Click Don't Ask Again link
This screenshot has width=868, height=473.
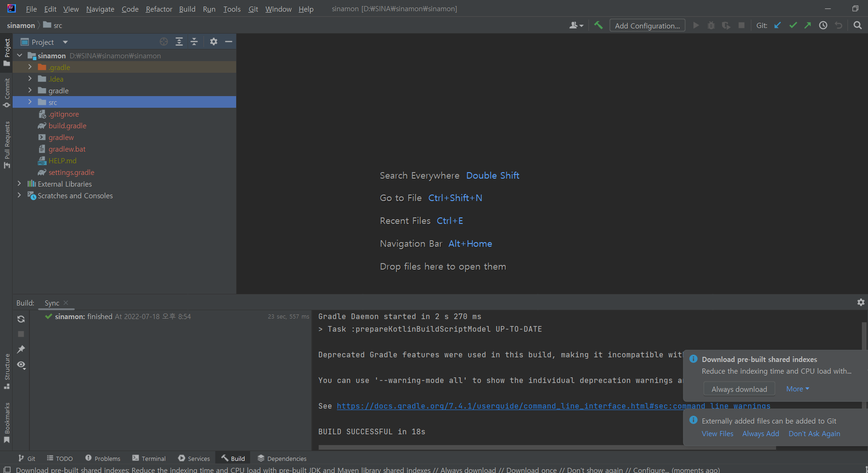(x=814, y=433)
